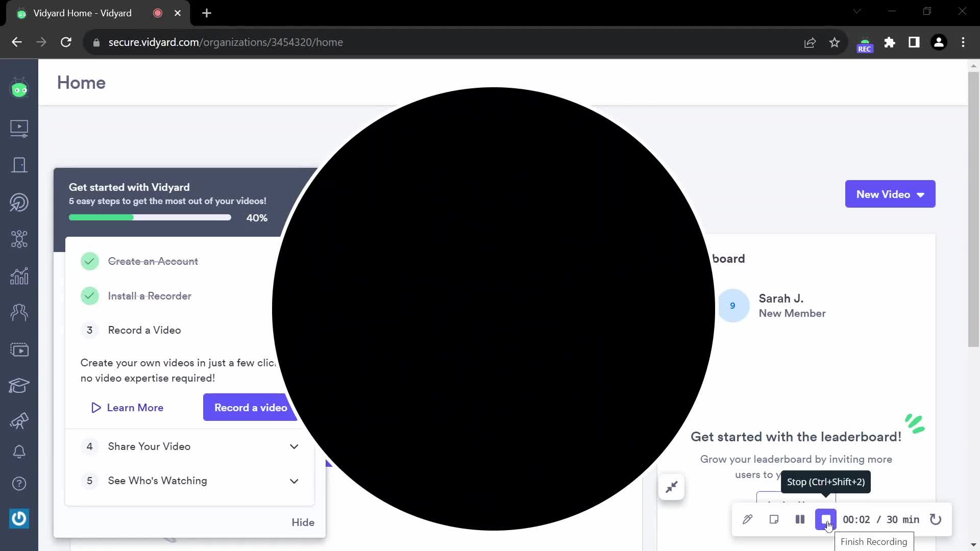Image resolution: width=980 pixels, height=551 pixels.
Task: Hide the Get started panel
Action: (303, 522)
